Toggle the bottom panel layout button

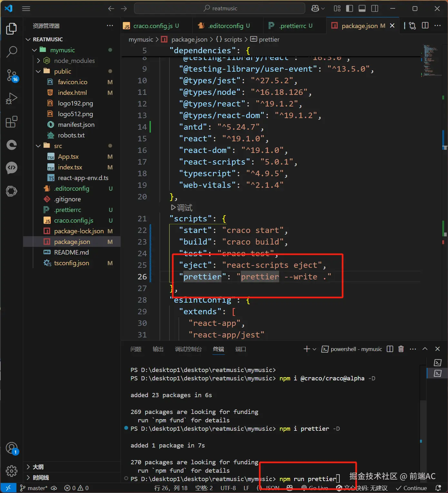(362, 8)
